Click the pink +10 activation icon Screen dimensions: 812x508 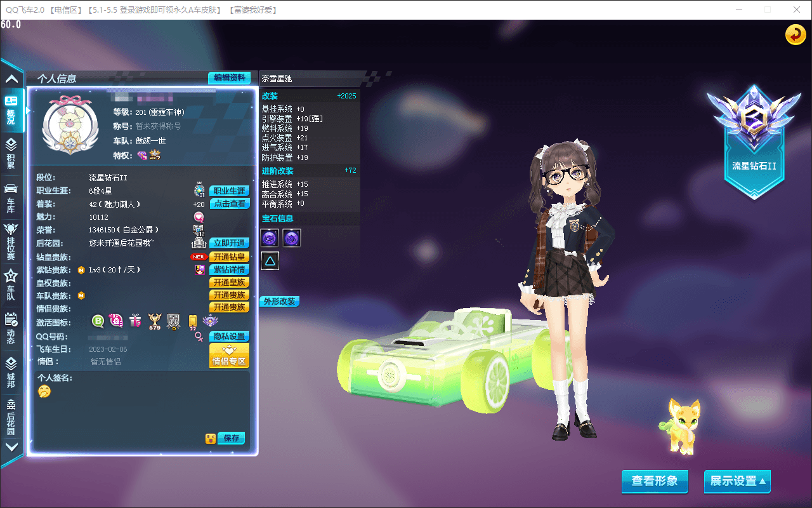[x=116, y=321]
